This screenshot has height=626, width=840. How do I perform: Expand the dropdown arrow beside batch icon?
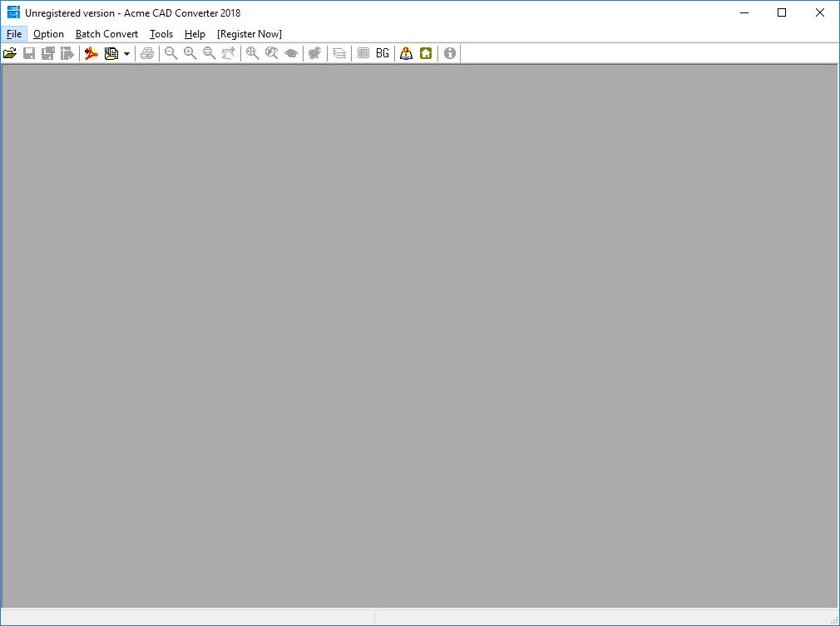coord(126,54)
